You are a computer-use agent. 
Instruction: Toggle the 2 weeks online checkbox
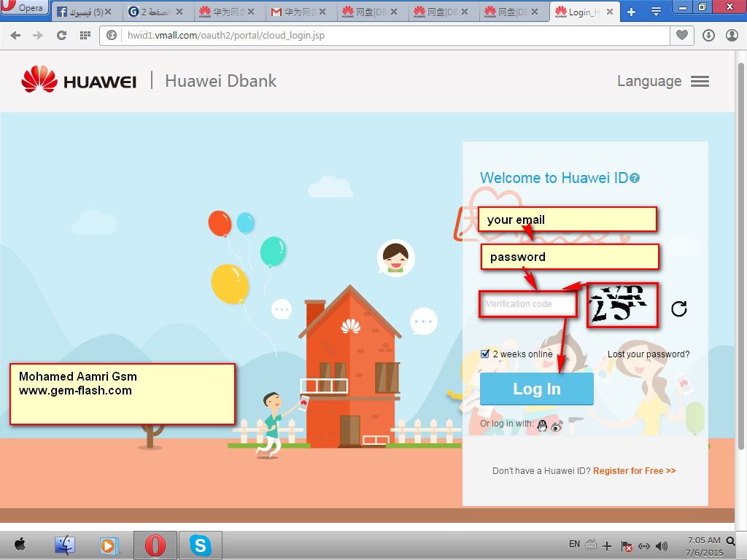tap(485, 354)
